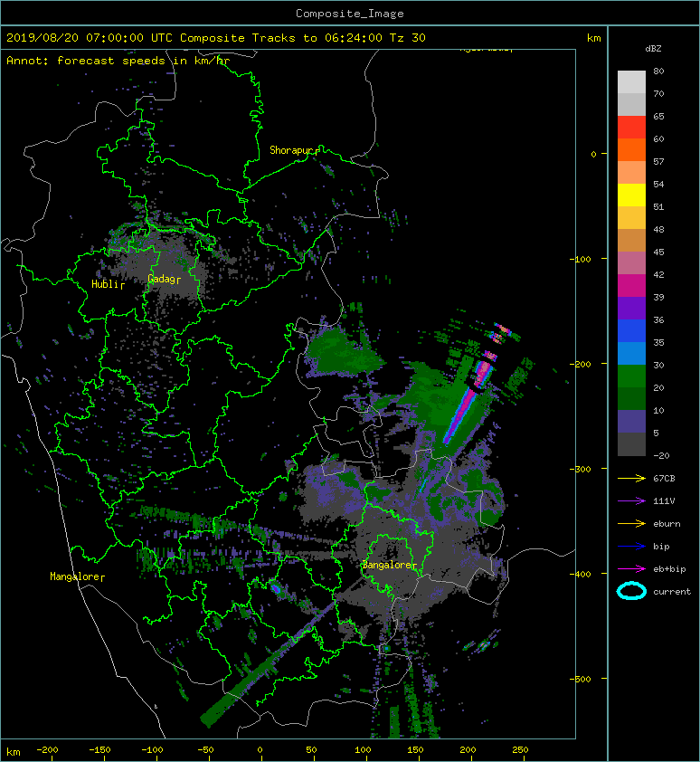Click the 'Composite_Image' title text
The height and width of the screenshot is (762, 700).
pyautogui.click(x=350, y=14)
